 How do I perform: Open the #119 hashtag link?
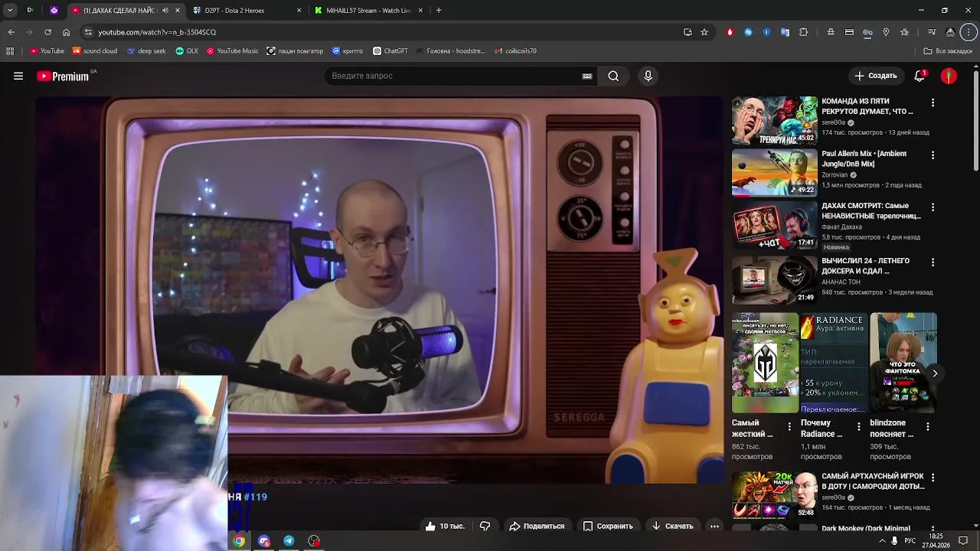click(255, 497)
